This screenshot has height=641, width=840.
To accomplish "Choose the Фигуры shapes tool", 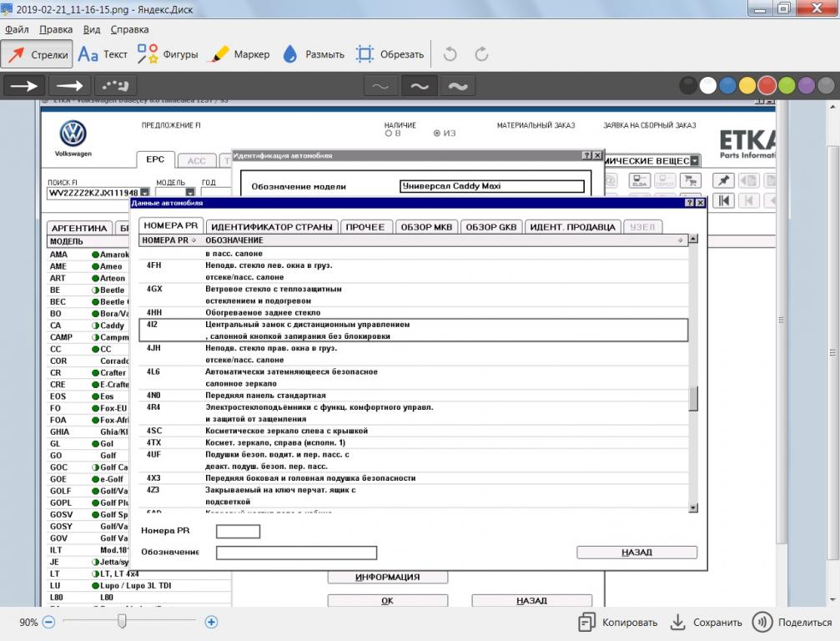I will pyautogui.click(x=167, y=54).
